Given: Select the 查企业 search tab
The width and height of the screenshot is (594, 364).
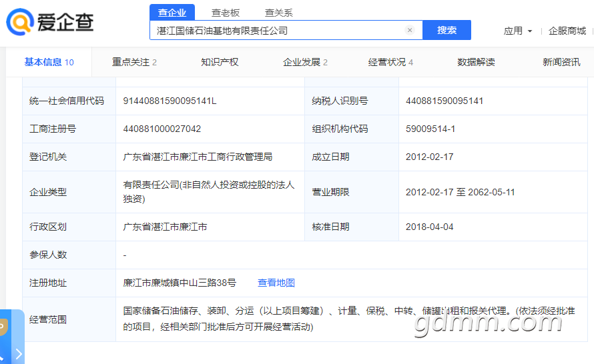Looking at the screenshot, I should (x=172, y=13).
